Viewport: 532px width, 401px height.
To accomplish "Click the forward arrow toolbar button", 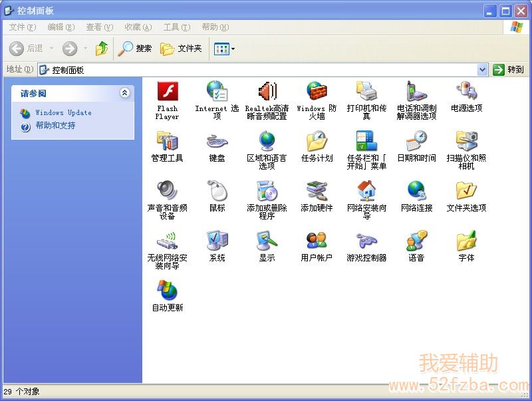I will (70, 49).
